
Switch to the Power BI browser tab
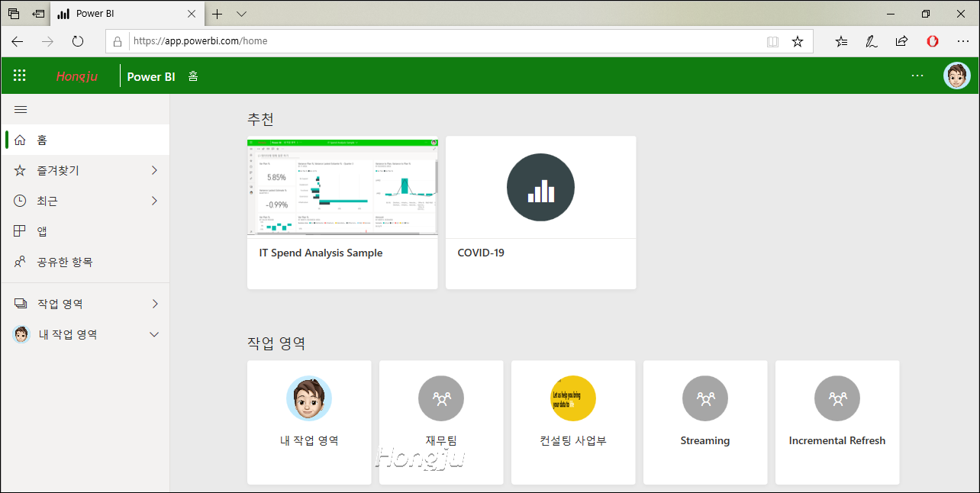coord(127,14)
